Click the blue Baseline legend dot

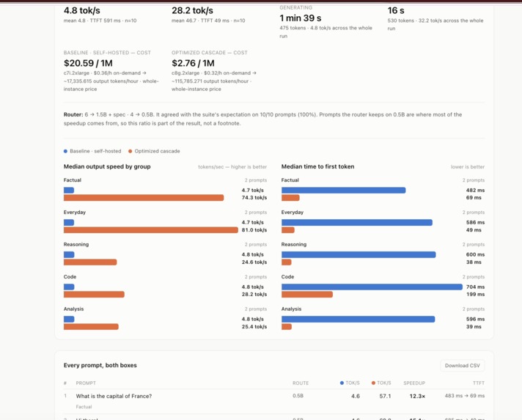(65, 151)
